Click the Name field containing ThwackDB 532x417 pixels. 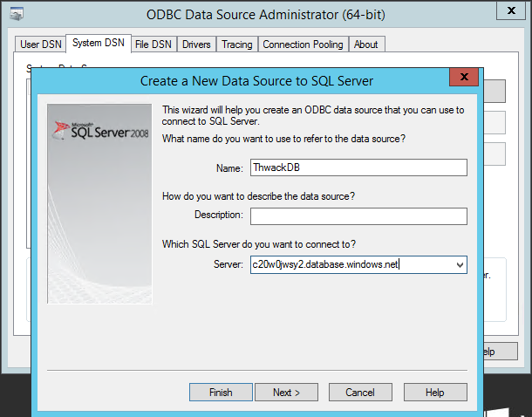pos(358,167)
